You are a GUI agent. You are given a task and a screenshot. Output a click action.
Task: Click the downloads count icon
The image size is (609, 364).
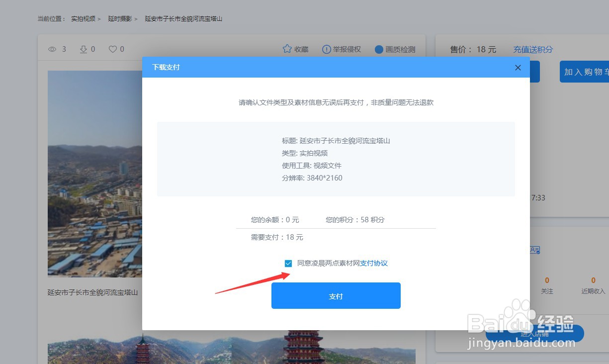pos(84,49)
